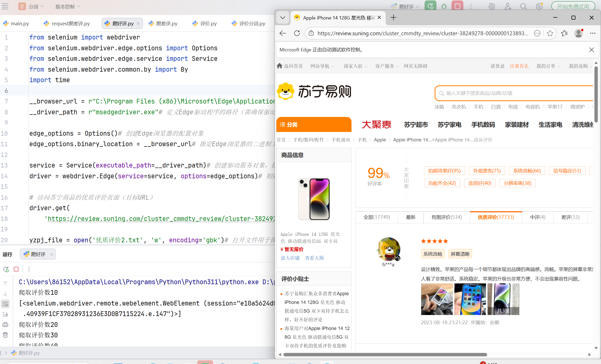The width and height of the screenshot is (601, 364).
Task: Expand 客户服务 dropdown menu
Action: click(x=387, y=66)
